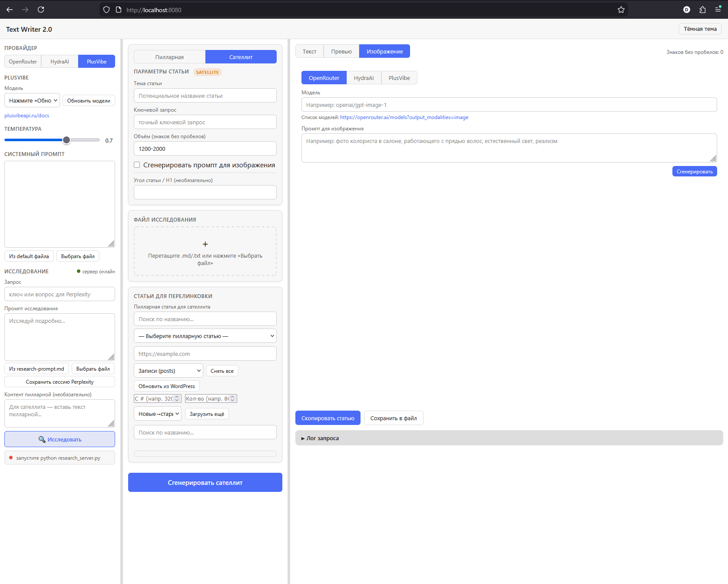728x584 pixels.
Task: Expand the Лог запроса section
Action: tap(509, 438)
